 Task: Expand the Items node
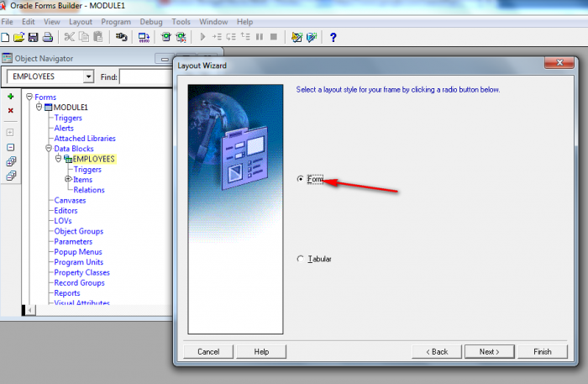(68, 179)
